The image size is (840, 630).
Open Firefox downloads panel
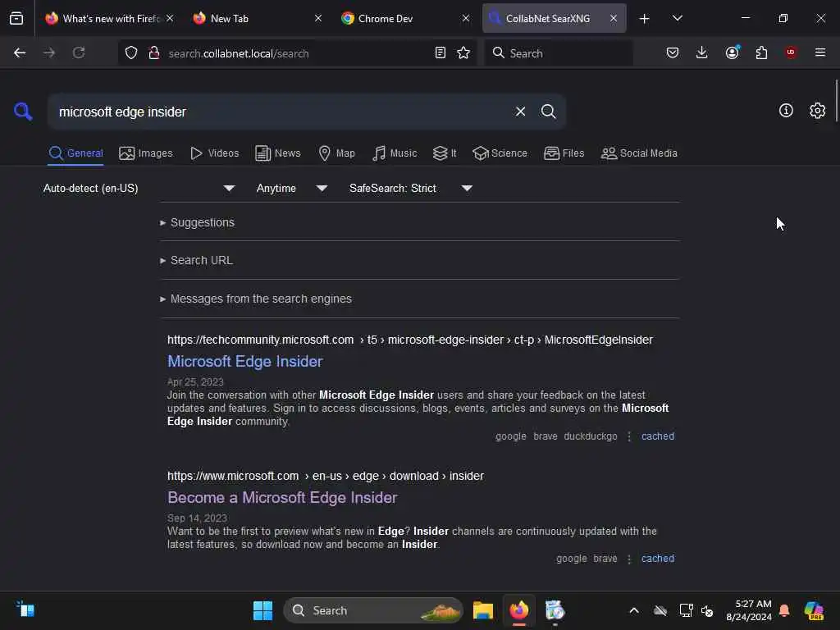coord(702,52)
